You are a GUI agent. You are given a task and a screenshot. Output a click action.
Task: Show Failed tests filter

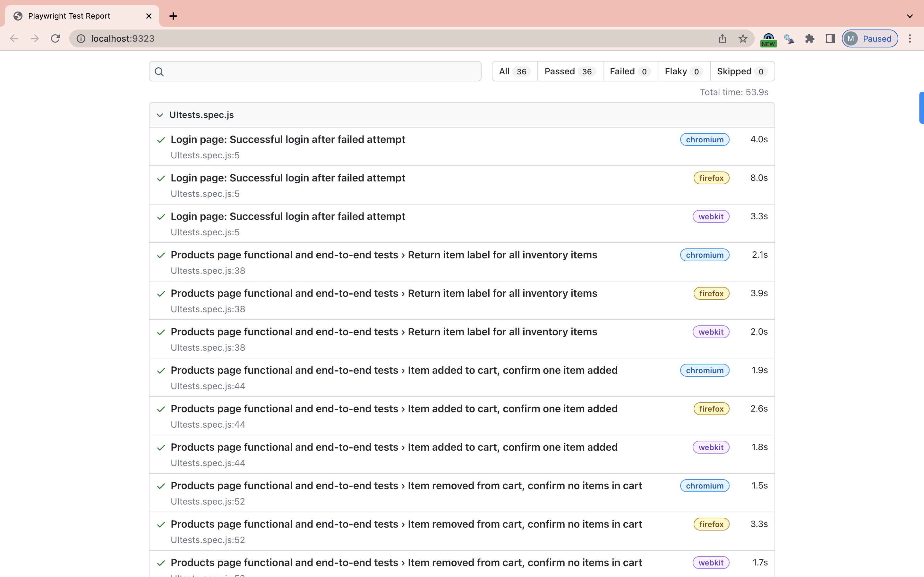630,71
